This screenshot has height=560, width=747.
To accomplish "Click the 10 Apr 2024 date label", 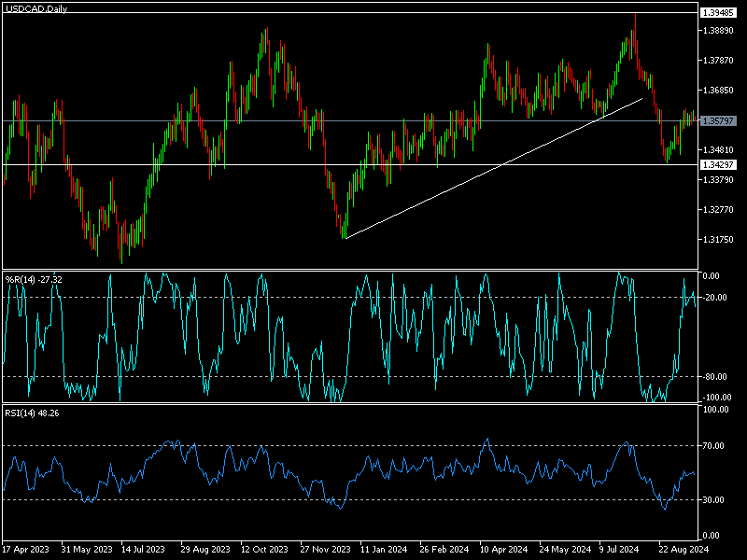I will (503, 550).
